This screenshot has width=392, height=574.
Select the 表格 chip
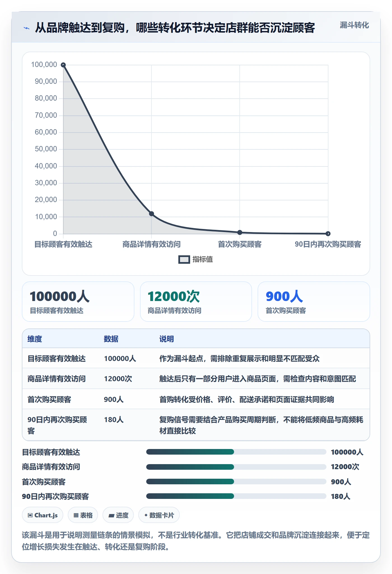83,515
